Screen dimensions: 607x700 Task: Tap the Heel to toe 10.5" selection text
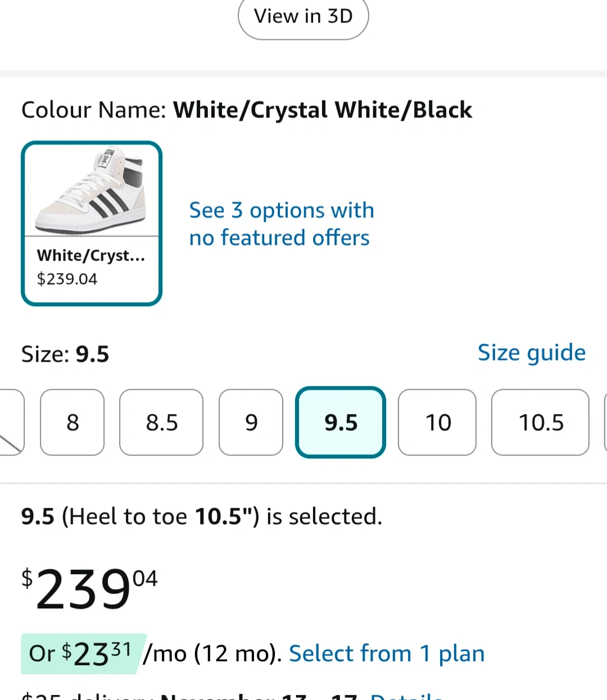pos(201,516)
